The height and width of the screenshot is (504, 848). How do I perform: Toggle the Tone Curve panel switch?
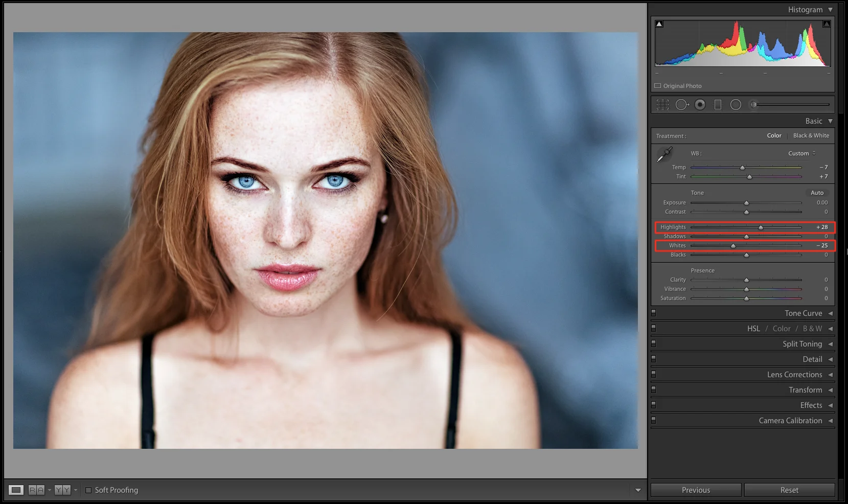click(x=654, y=313)
